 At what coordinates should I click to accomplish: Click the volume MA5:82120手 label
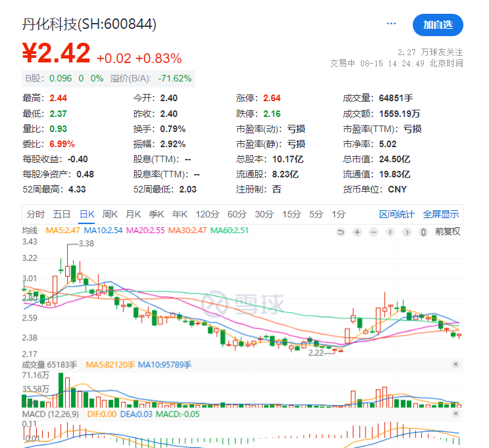click(x=110, y=365)
